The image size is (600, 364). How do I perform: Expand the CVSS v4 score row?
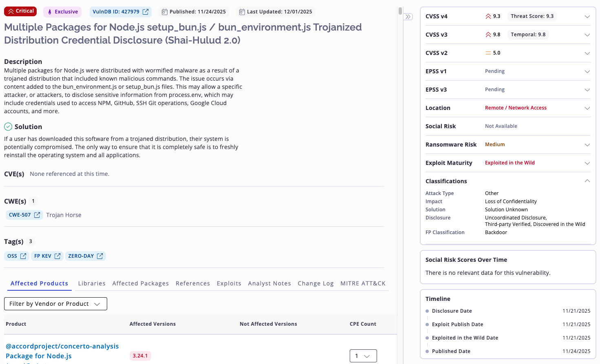[587, 17]
